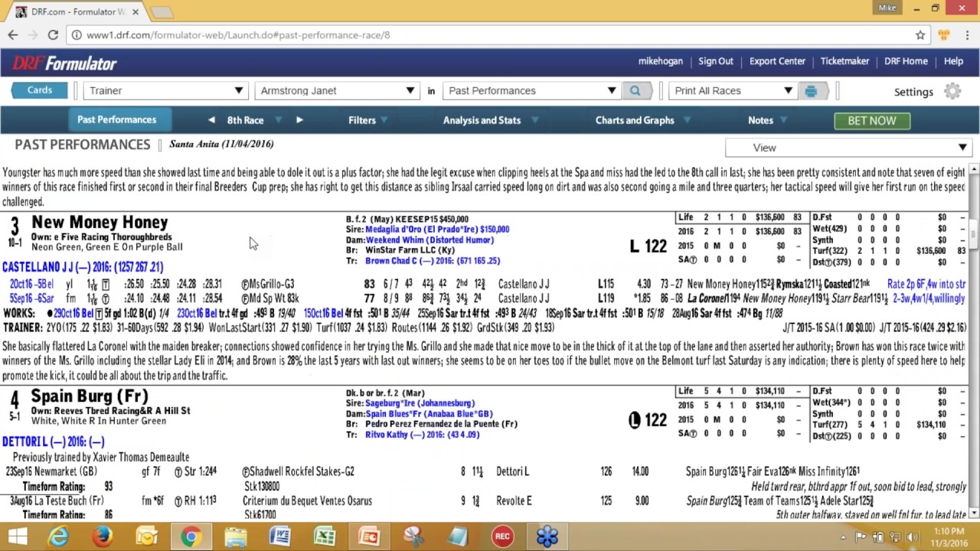Viewport: 980px width, 551px height.
Task: Open Chrome taskbar icon
Action: (191, 536)
